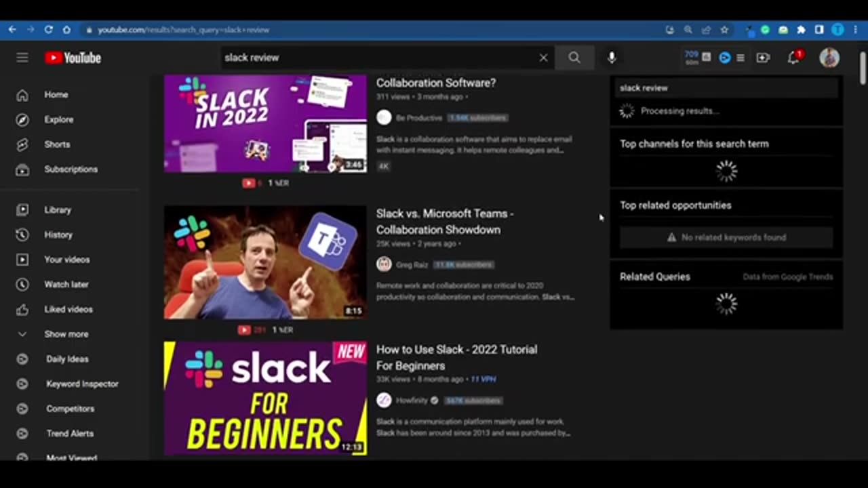Image resolution: width=868 pixels, height=488 pixels.
Task: Clear the search box with the X
Action: pos(543,58)
